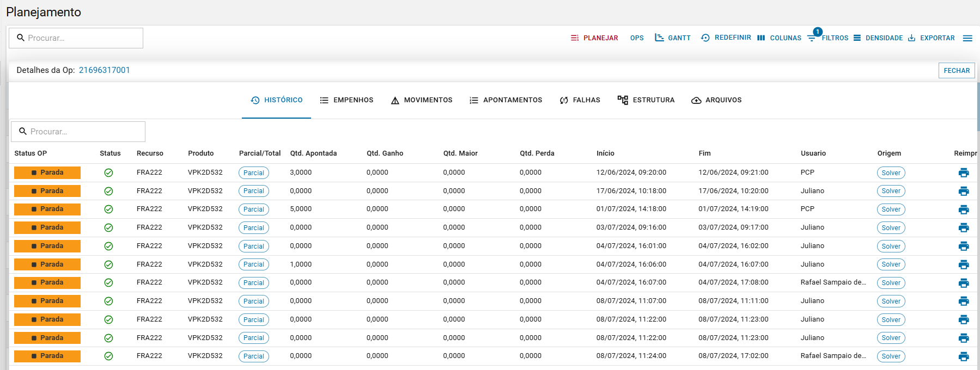This screenshot has width=980, height=370.
Task: Focus the top Procurar search field
Action: tap(76, 38)
